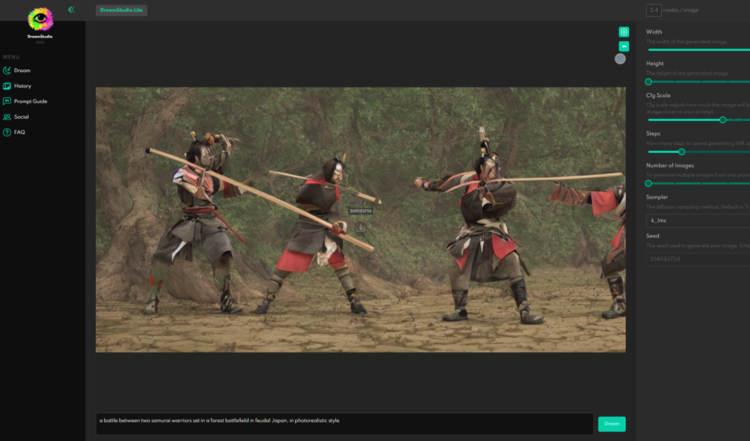Click the Steps slider handle
This screenshot has width=750, height=441.
682,152
